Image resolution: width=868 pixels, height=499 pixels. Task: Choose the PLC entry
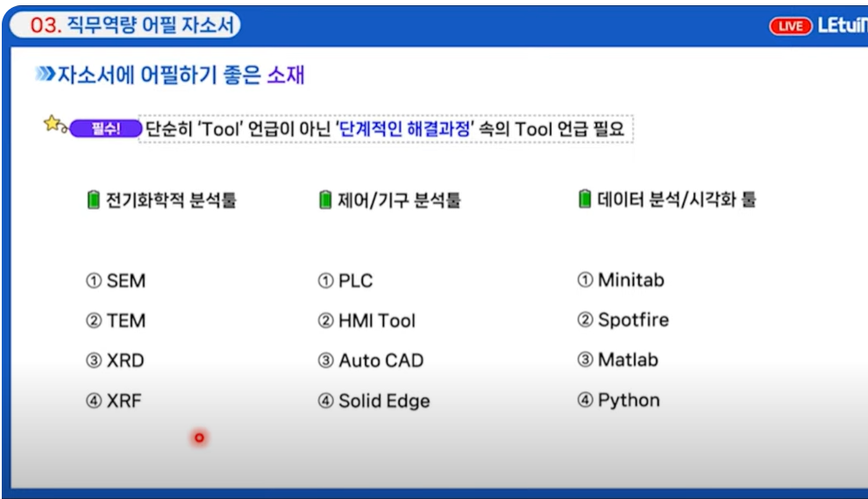(355, 282)
